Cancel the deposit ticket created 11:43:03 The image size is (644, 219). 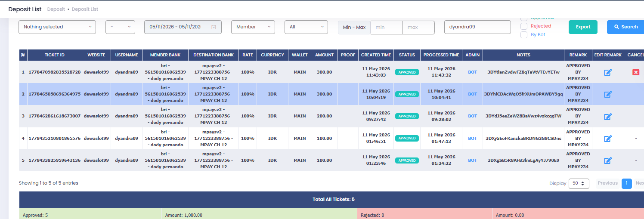click(x=635, y=72)
